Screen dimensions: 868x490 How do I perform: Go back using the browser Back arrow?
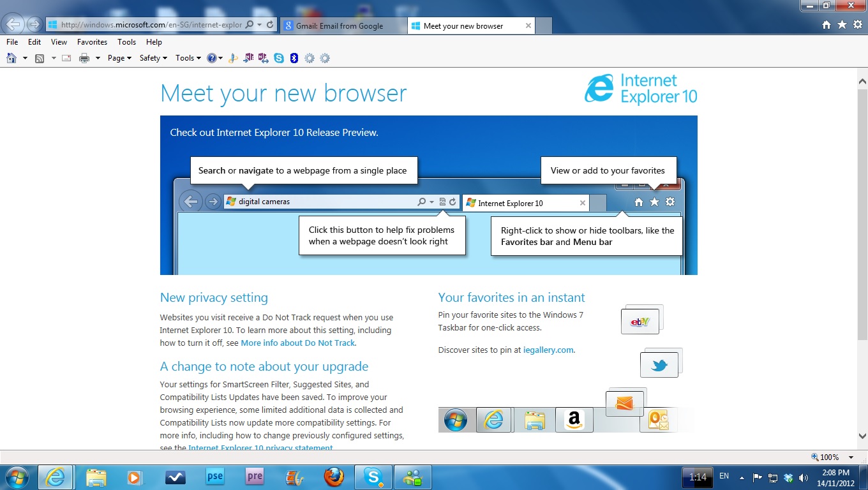point(13,25)
